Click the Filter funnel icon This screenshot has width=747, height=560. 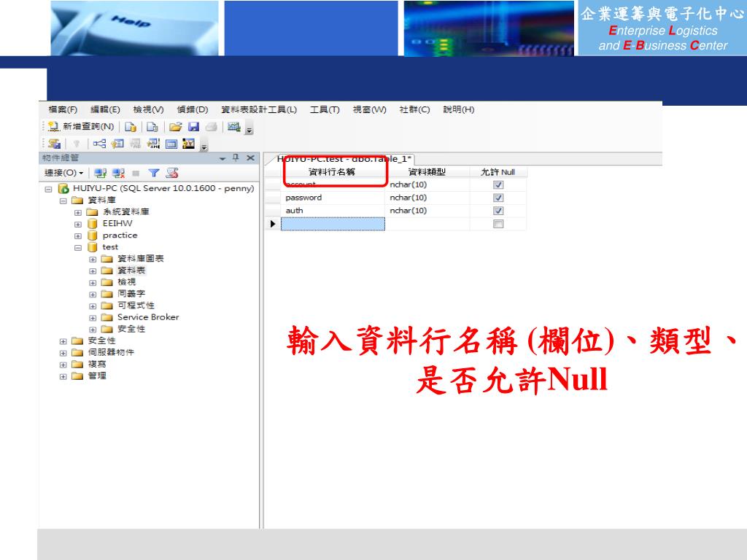click(153, 173)
